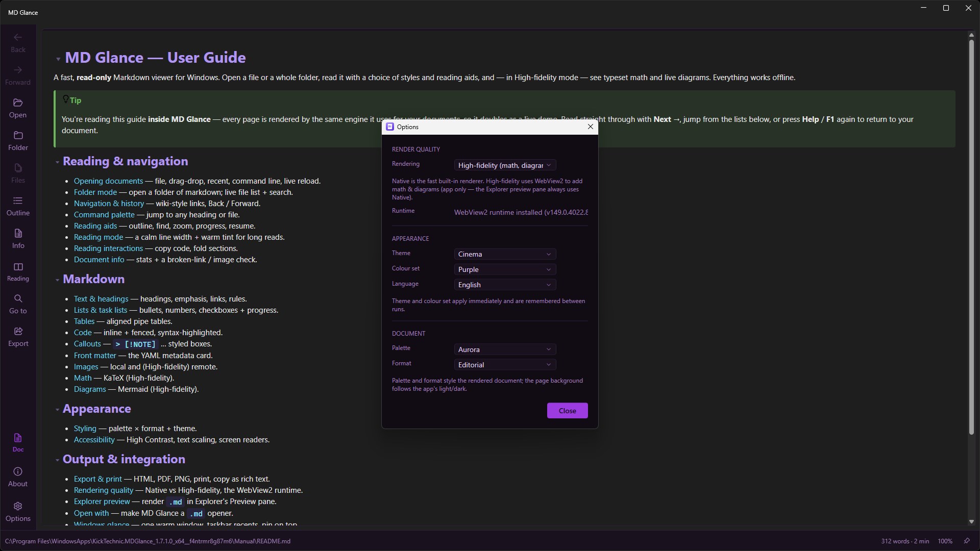980x551 pixels.
Task: Click the '312 words · 2 min' status text
Action: tap(905, 541)
